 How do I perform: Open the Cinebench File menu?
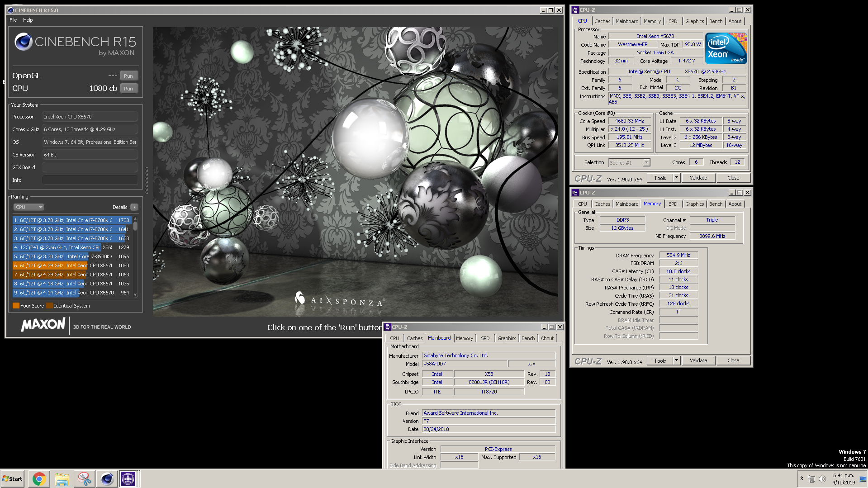(x=13, y=20)
